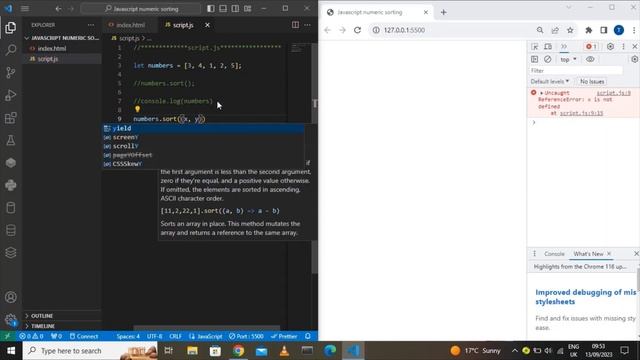Open a new Chrome tab
640x360 pixels.
click(444, 12)
